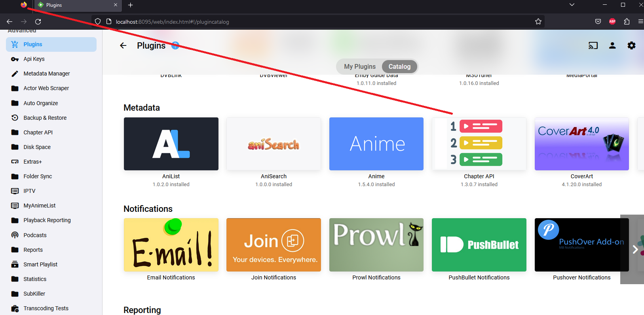The height and width of the screenshot is (315, 644).
Task: Open the Prowl Notifications plugin thumbnail
Action: pos(376,245)
